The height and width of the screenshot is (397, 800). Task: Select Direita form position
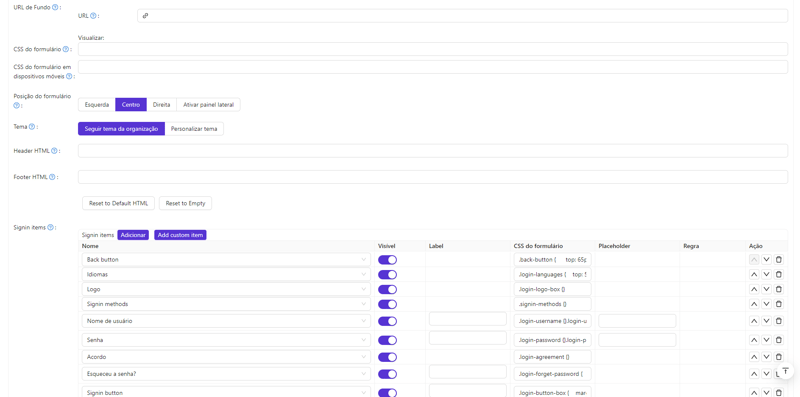[161, 105]
